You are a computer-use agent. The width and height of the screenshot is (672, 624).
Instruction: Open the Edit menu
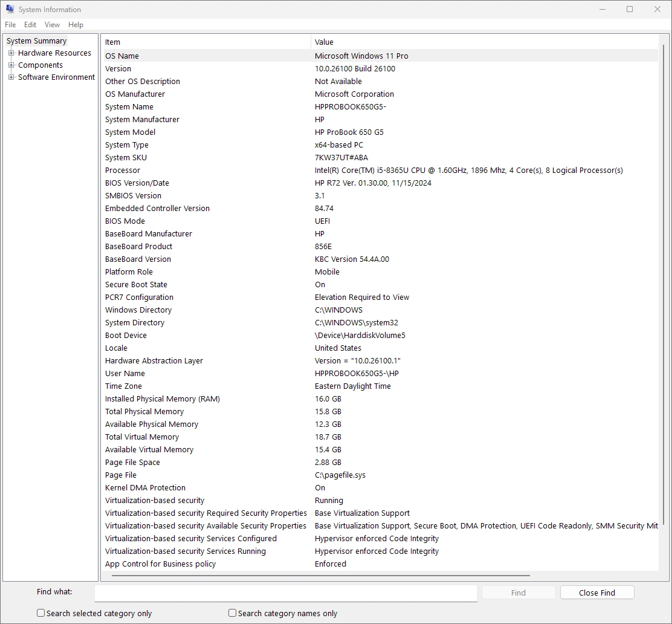tap(30, 25)
